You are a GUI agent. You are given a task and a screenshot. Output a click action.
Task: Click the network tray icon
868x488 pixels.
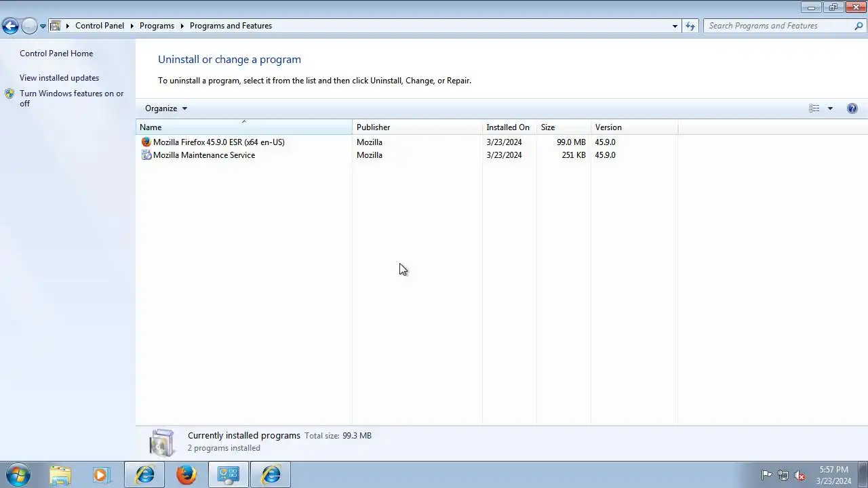[783, 475]
